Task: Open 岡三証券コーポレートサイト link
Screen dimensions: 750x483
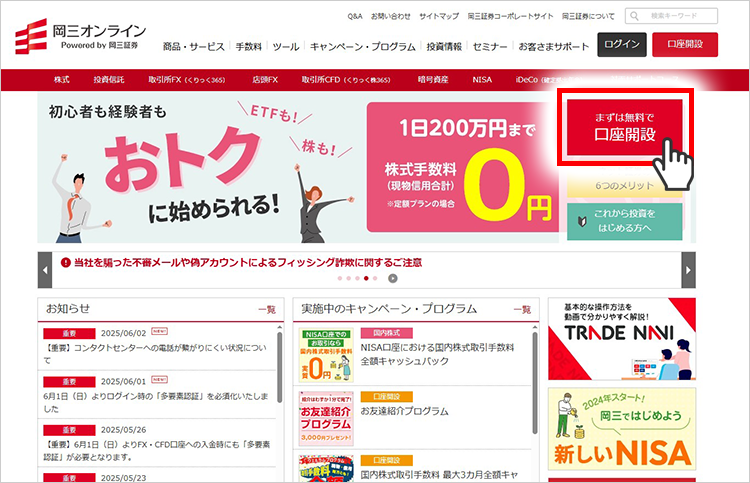Action: click(x=510, y=16)
